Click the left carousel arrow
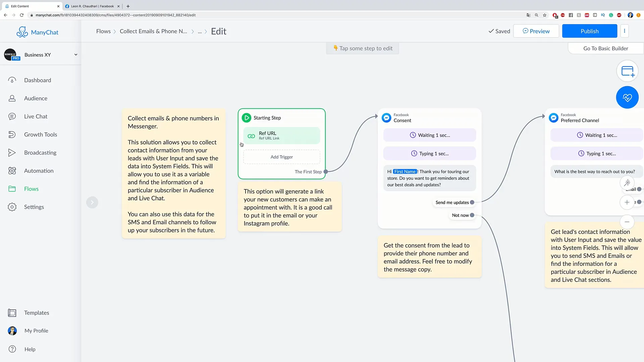 coord(93,202)
